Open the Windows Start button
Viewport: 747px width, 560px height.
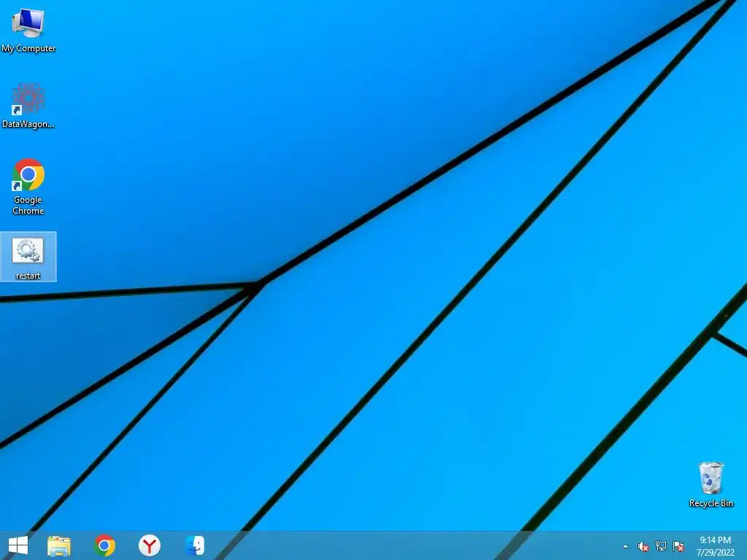click(18, 545)
